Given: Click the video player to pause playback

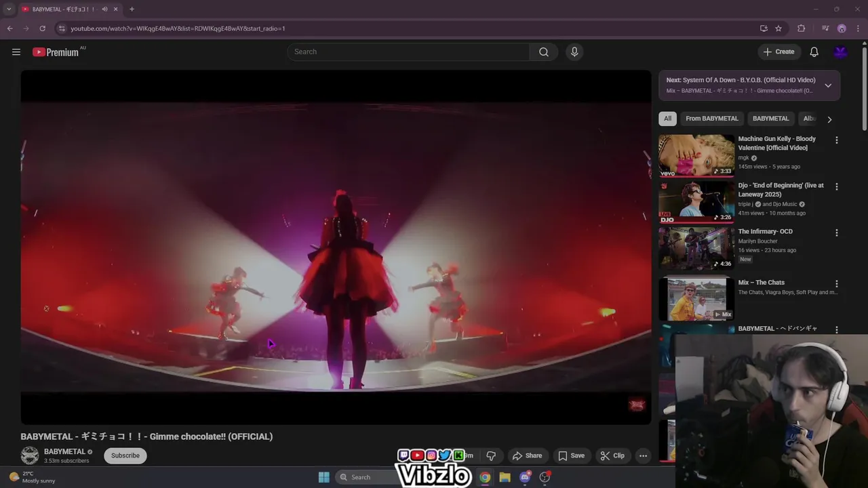Looking at the screenshot, I should 336,247.
